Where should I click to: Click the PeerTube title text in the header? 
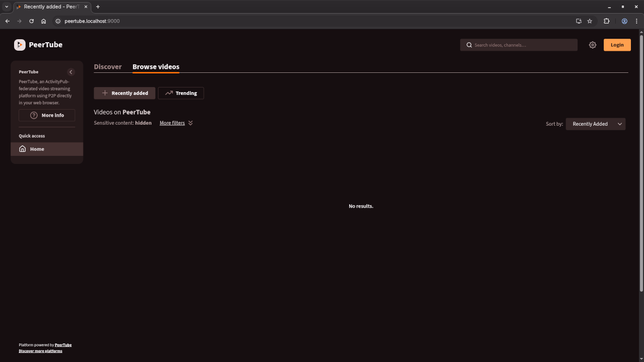coord(46,45)
